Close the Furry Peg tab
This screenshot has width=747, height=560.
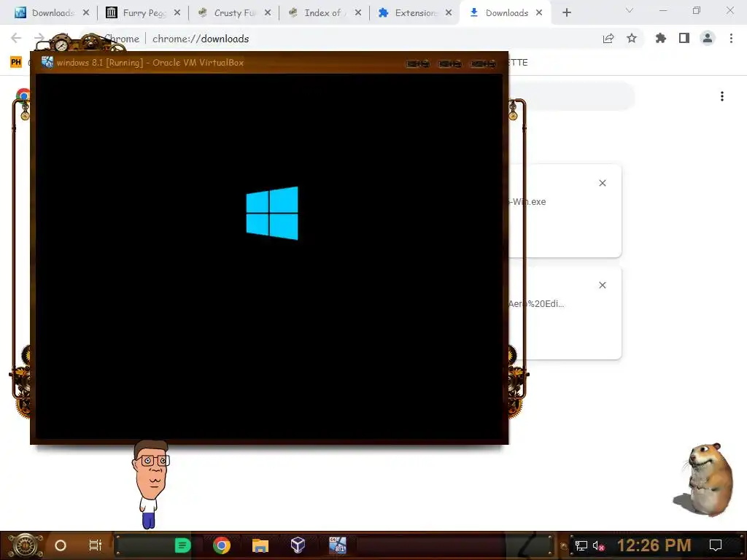(x=177, y=13)
